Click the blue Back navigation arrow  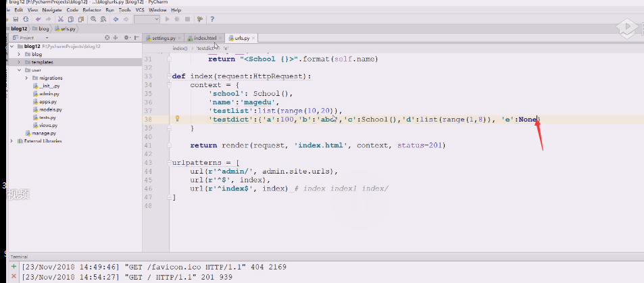click(116, 19)
